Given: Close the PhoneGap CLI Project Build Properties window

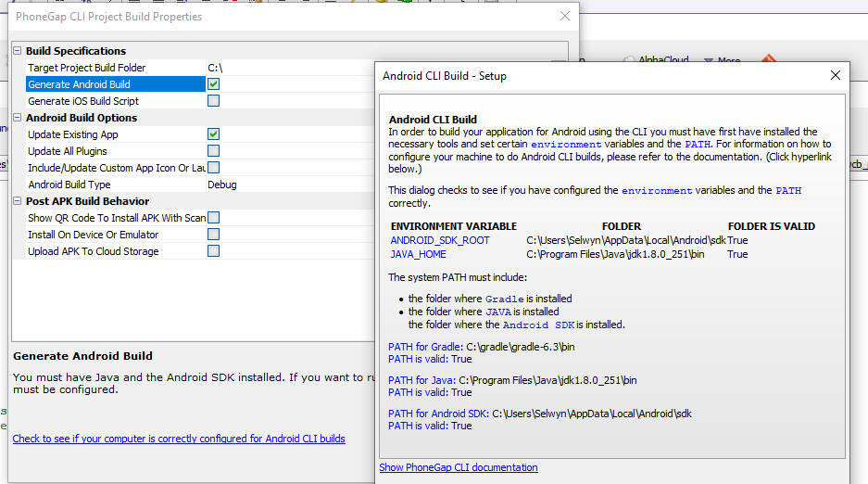Looking at the screenshot, I should [565, 16].
